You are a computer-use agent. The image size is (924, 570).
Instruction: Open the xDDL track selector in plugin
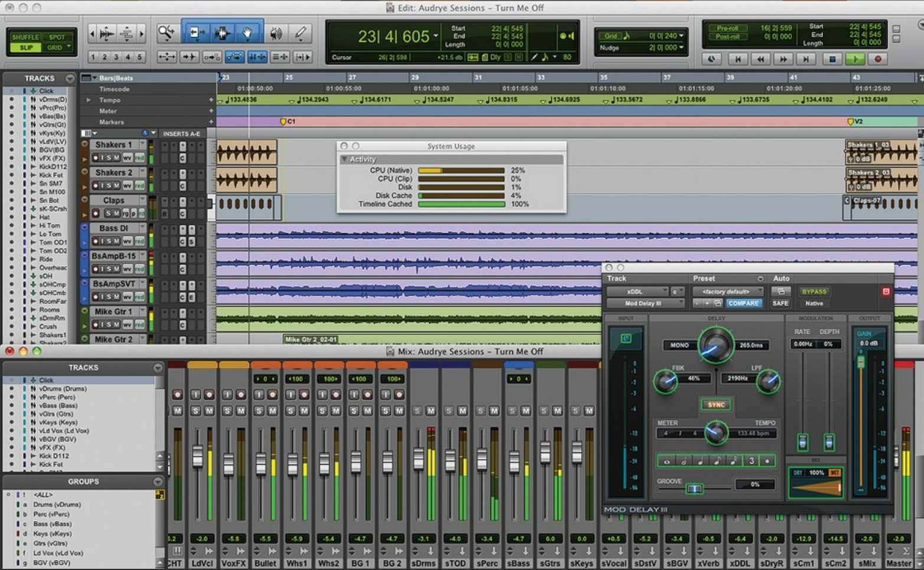pyautogui.click(x=638, y=291)
